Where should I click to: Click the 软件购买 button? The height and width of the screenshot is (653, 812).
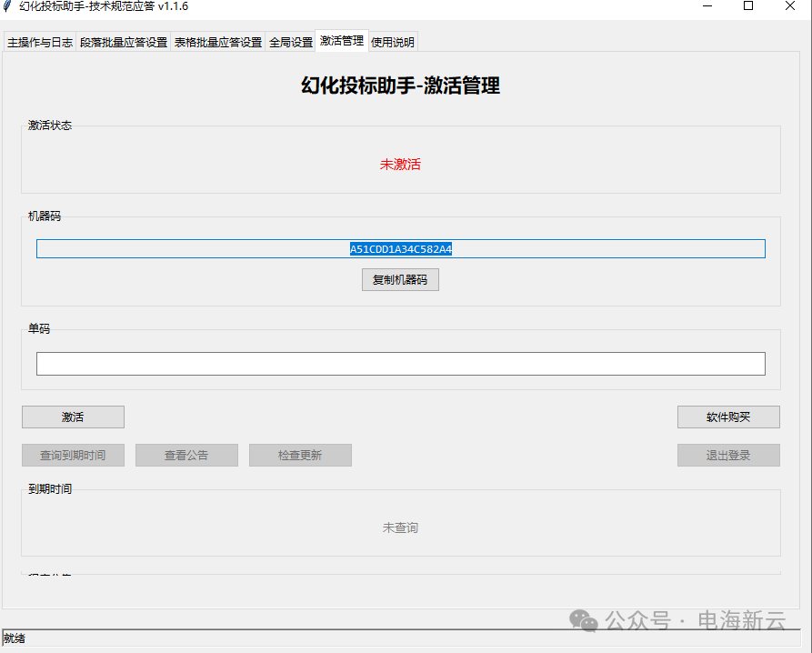click(x=727, y=417)
